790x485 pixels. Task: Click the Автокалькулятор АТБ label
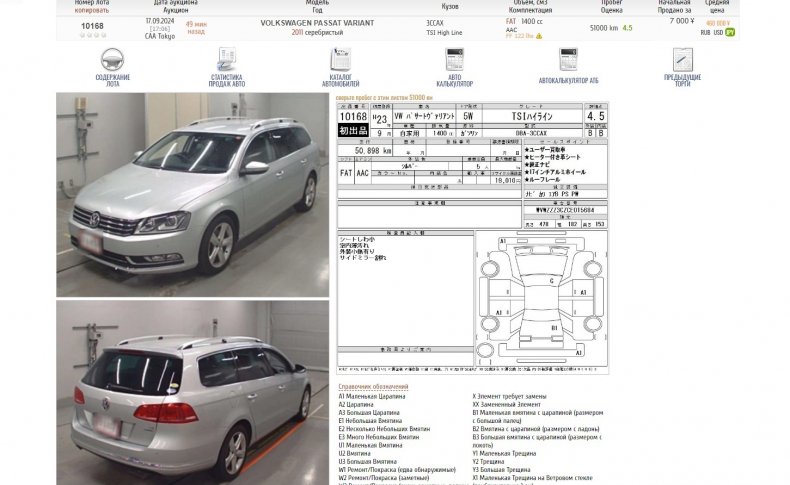click(568, 81)
